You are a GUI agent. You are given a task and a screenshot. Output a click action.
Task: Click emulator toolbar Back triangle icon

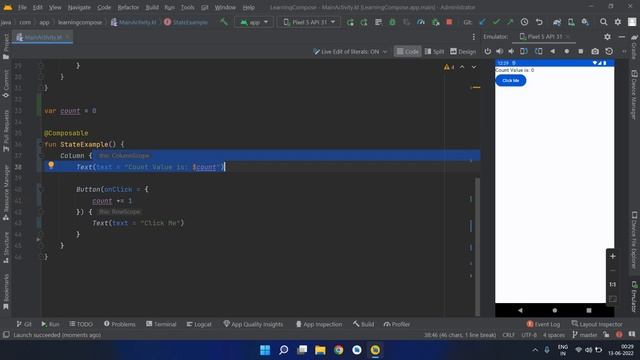click(x=553, y=51)
